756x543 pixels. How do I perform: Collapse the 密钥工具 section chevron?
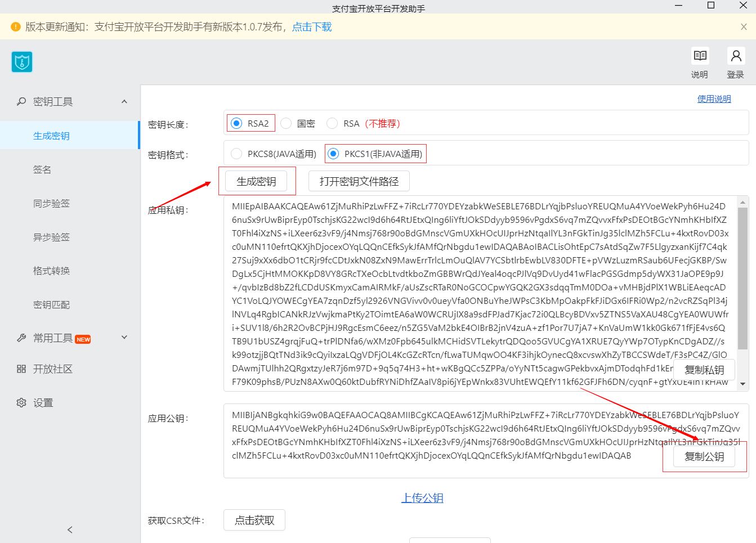pos(124,101)
